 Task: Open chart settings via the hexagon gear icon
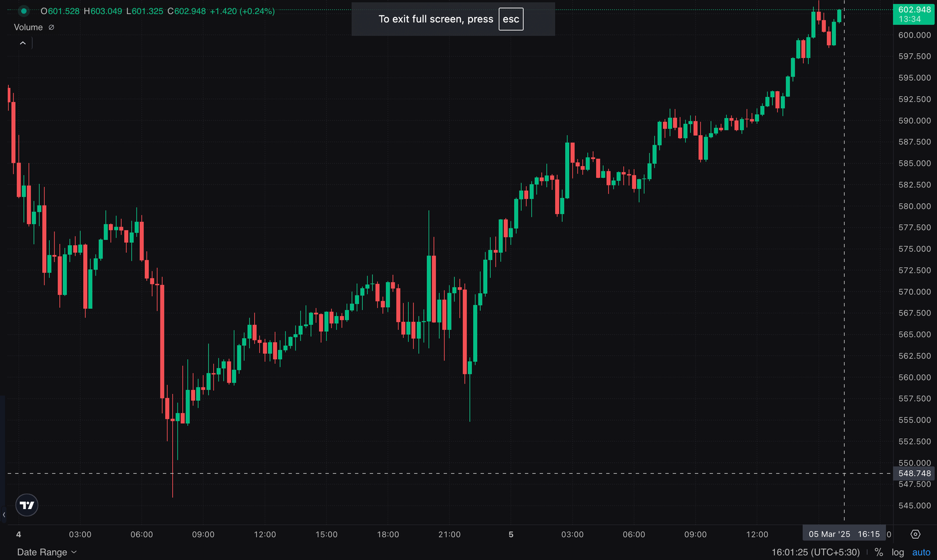click(x=915, y=534)
